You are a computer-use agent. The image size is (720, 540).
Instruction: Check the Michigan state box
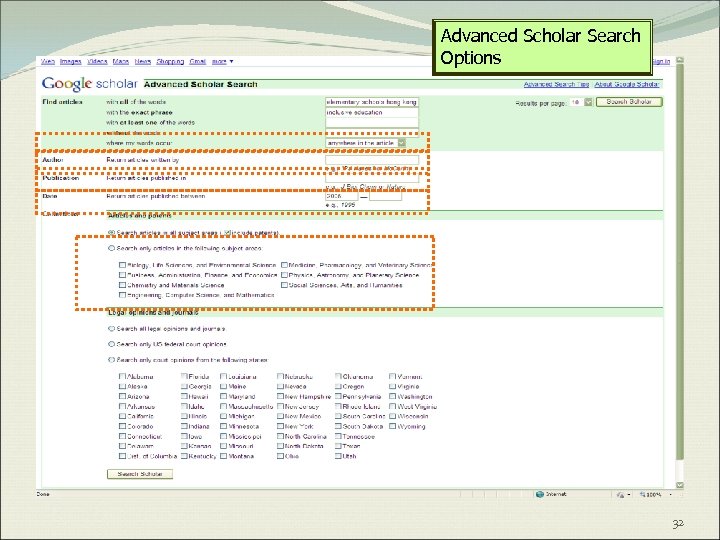pyautogui.click(x=224, y=416)
